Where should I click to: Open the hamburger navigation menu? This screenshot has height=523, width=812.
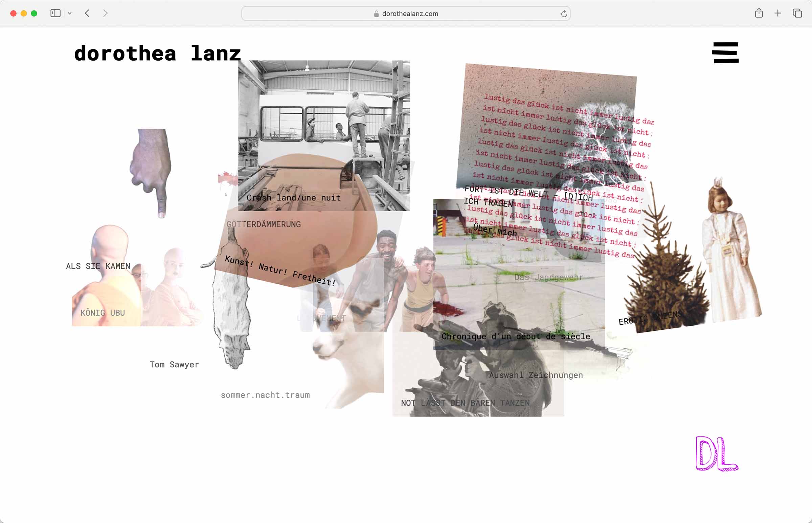726,53
